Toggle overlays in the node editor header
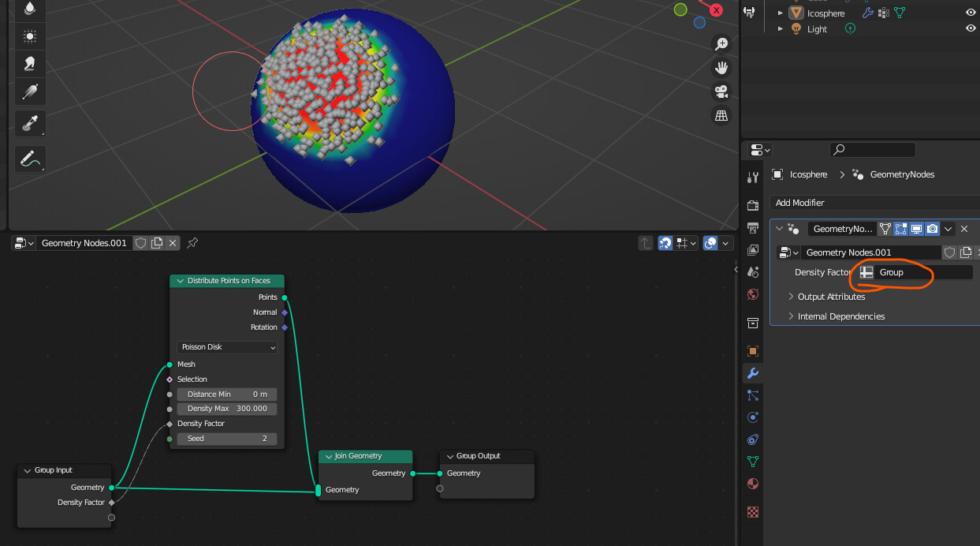 [x=710, y=243]
